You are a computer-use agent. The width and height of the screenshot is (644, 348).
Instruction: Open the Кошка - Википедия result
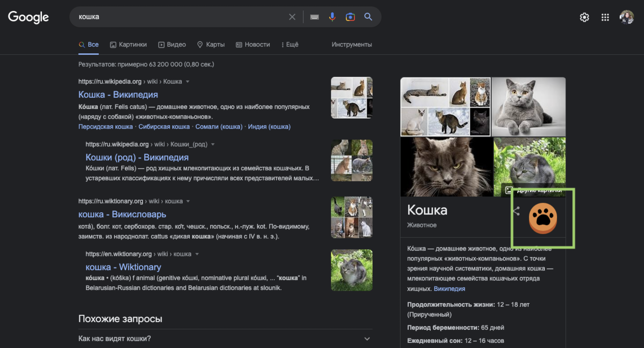(x=118, y=95)
